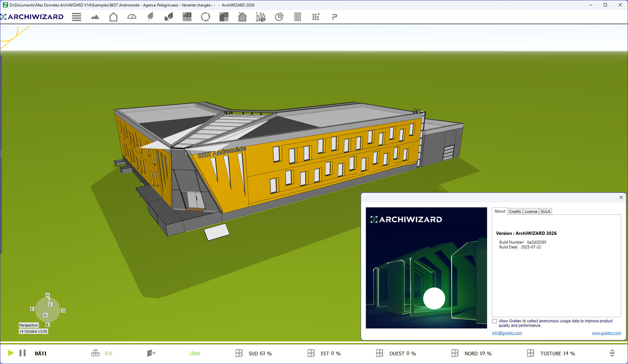Open the info@graitec.com email link
This screenshot has width=628, height=364.
(507, 333)
